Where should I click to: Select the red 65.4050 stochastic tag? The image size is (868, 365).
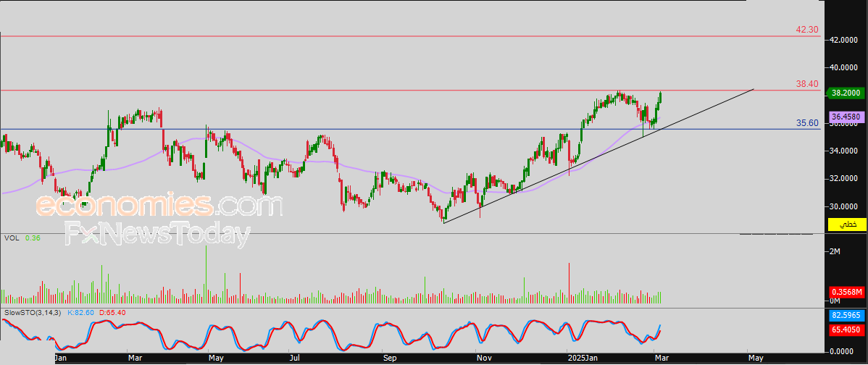848,330
